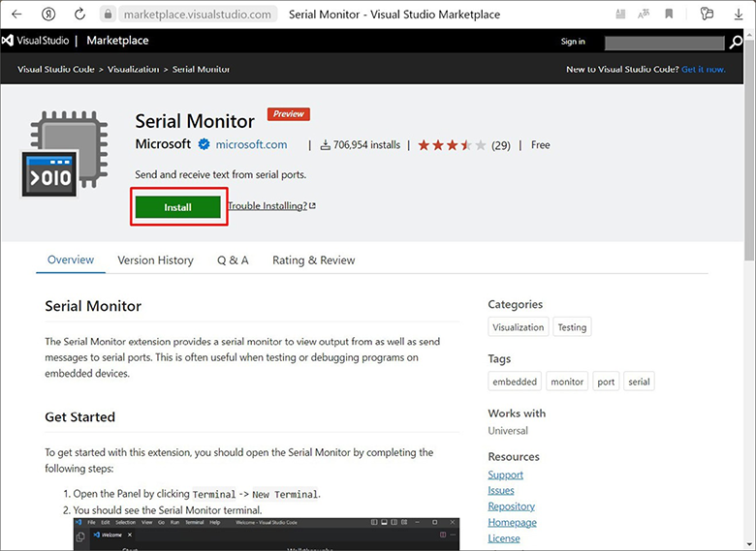Open the Homepage resource link

(512, 522)
